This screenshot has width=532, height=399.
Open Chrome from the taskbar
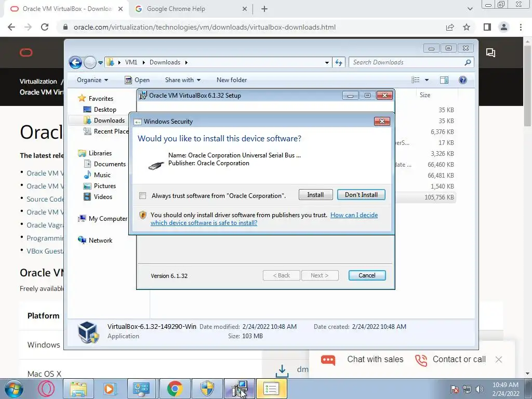[x=175, y=389]
